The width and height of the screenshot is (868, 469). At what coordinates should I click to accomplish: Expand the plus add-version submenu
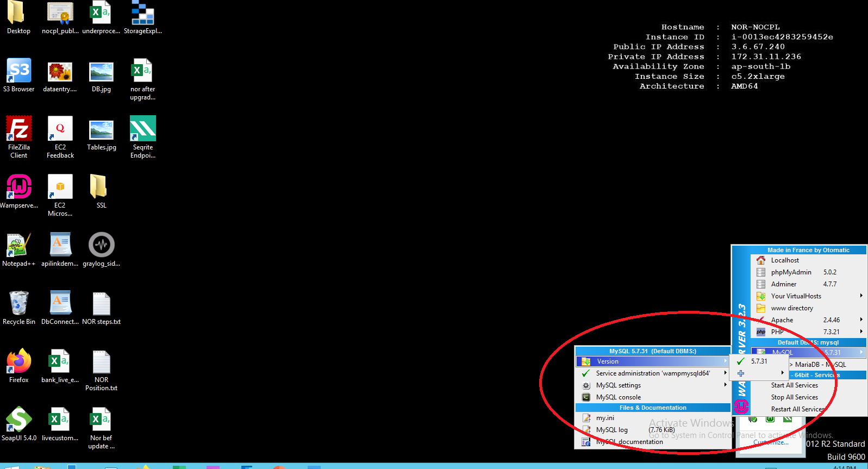(759, 373)
